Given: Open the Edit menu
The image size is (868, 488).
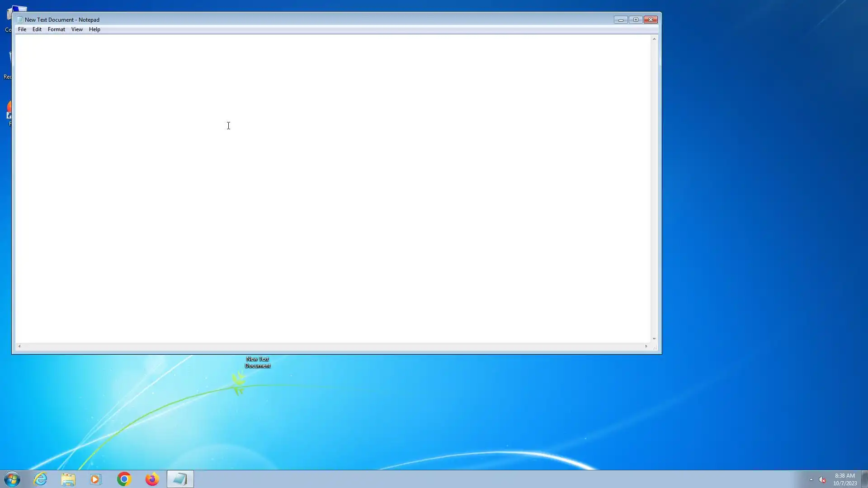Looking at the screenshot, I should pos(37,29).
